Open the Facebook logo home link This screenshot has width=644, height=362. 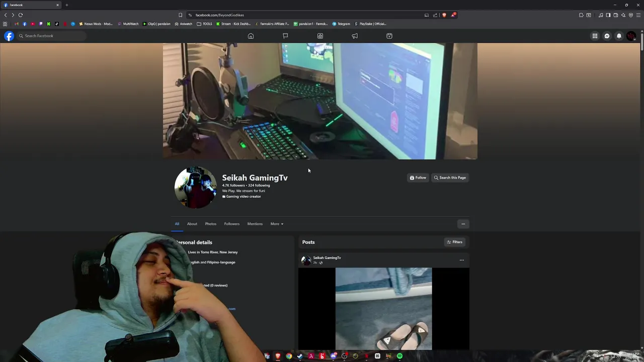tap(9, 36)
